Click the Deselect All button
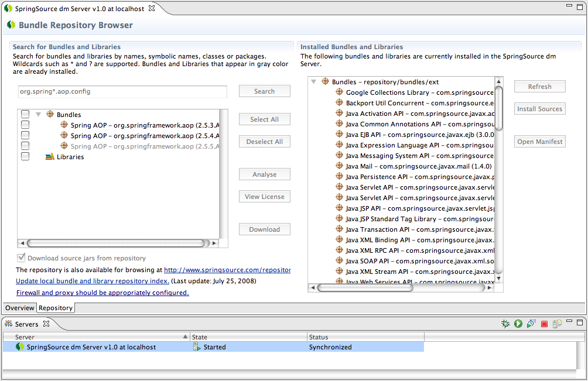The image size is (588, 381). pos(264,142)
